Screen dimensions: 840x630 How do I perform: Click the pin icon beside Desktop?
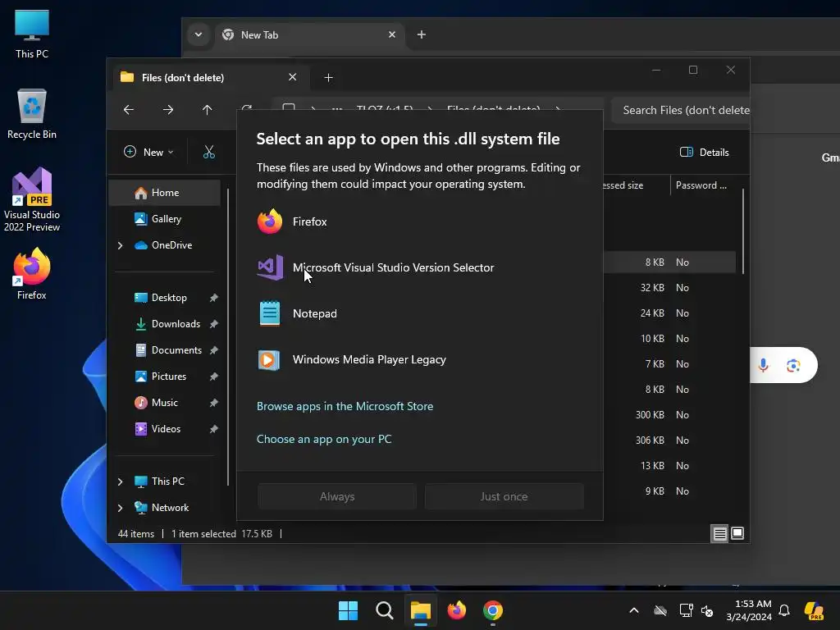click(214, 298)
